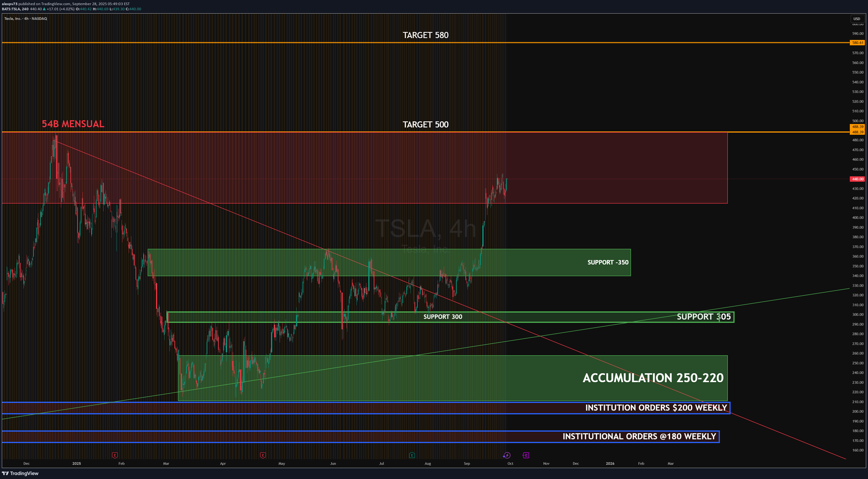Image resolution: width=868 pixels, height=479 pixels.
Task: Click the 400.00 value on price axis
Action: pos(858,217)
